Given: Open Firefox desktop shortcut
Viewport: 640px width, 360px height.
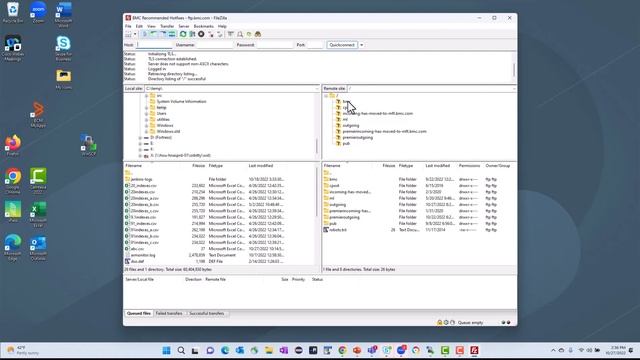Looking at the screenshot, I should point(13,145).
